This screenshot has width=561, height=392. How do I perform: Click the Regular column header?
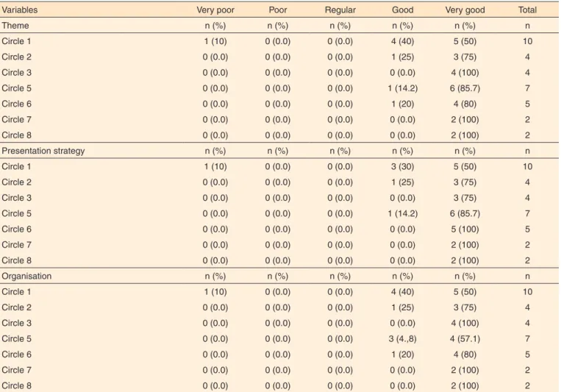(x=340, y=10)
